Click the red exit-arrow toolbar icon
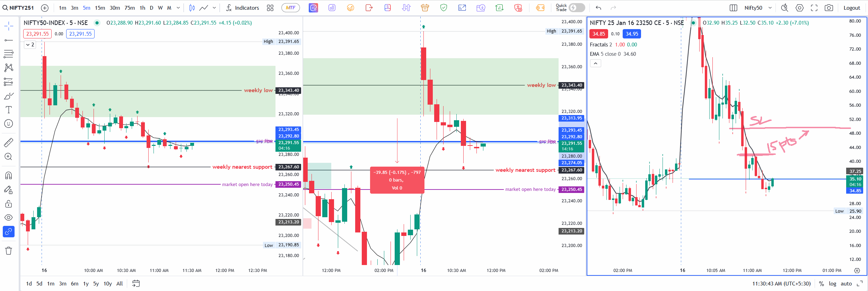Screen dimensions: 868x291 click(x=369, y=8)
